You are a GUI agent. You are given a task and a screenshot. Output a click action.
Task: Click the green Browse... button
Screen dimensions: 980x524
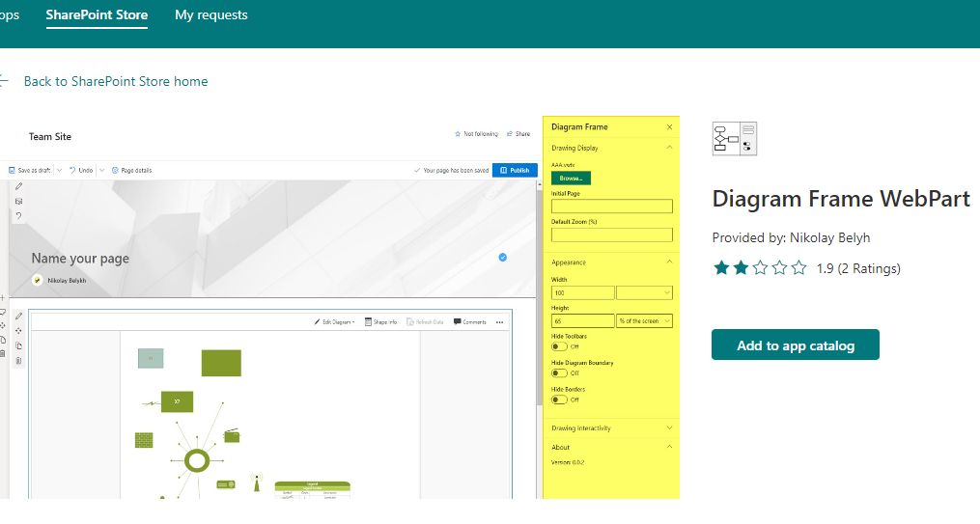[x=571, y=178]
